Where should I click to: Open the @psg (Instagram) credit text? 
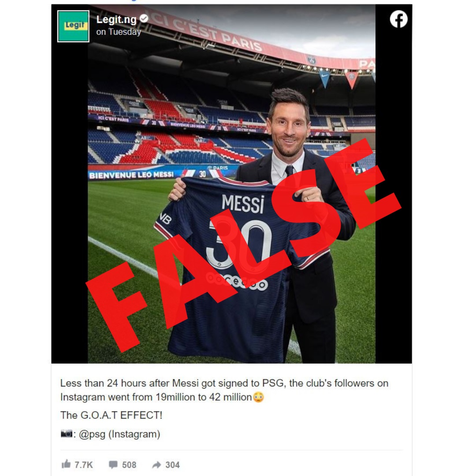[x=119, y=434]
